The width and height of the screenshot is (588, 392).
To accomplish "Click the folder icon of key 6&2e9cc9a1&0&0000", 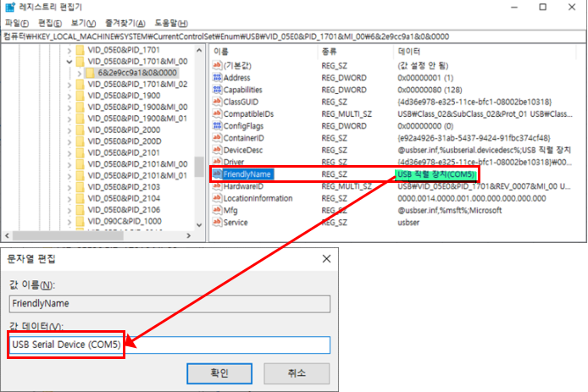I will (x=90, y=73).
